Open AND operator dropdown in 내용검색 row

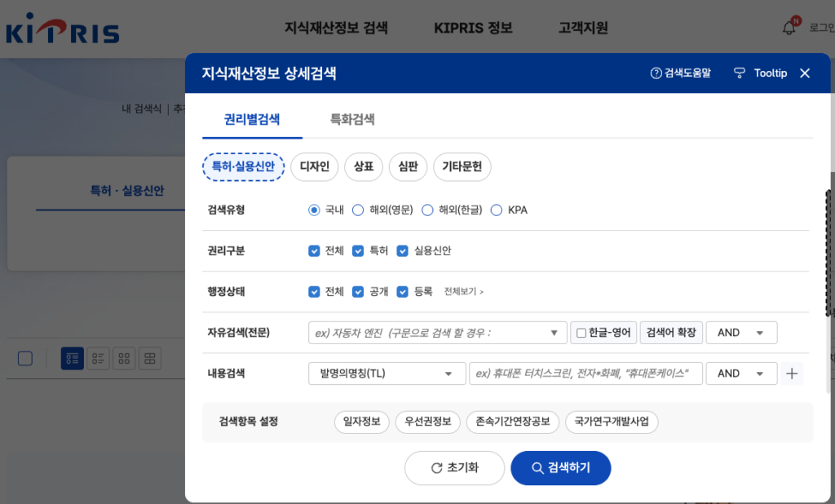(x=741, y=374)
